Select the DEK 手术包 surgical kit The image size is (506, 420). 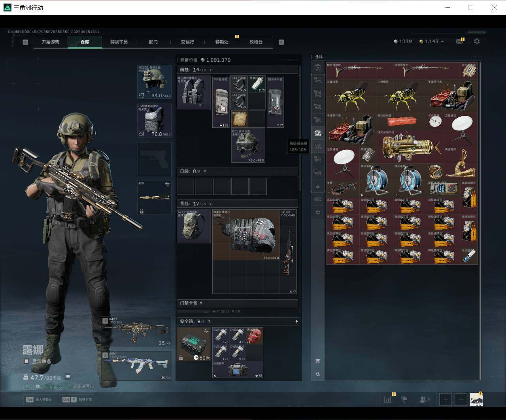pos(276,102)
